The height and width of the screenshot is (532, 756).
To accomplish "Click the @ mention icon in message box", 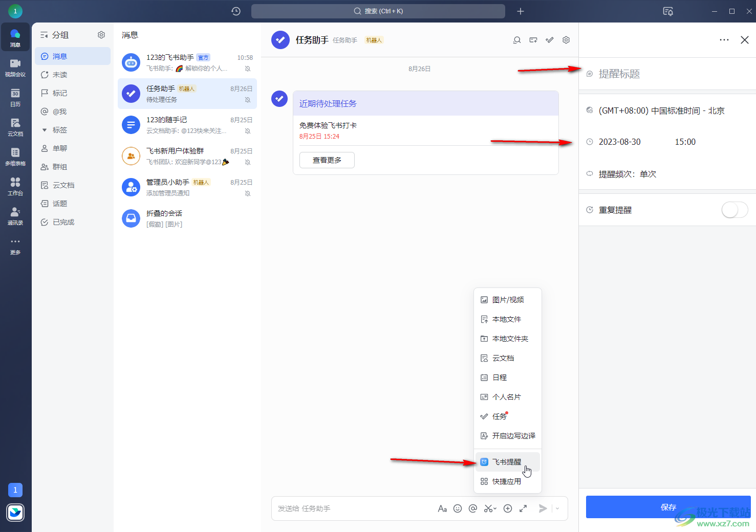I will click(x=473, y=508).
